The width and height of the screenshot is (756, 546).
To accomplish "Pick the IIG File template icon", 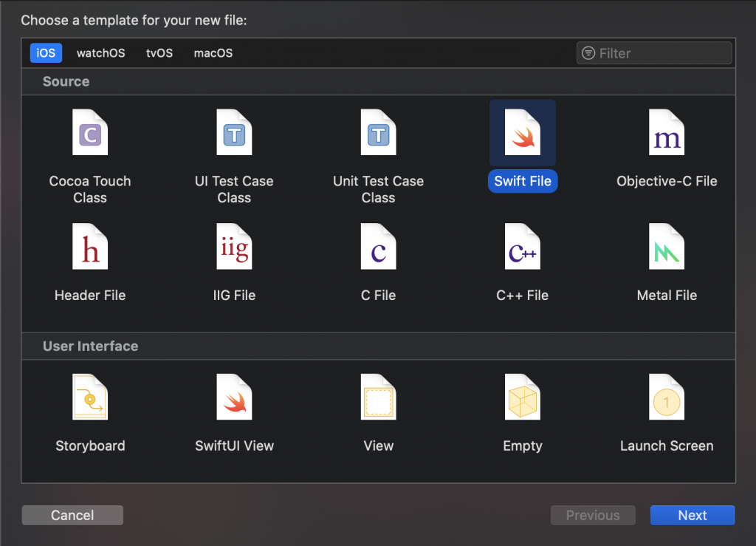I will pyautogui.click(x=234, y=247).
